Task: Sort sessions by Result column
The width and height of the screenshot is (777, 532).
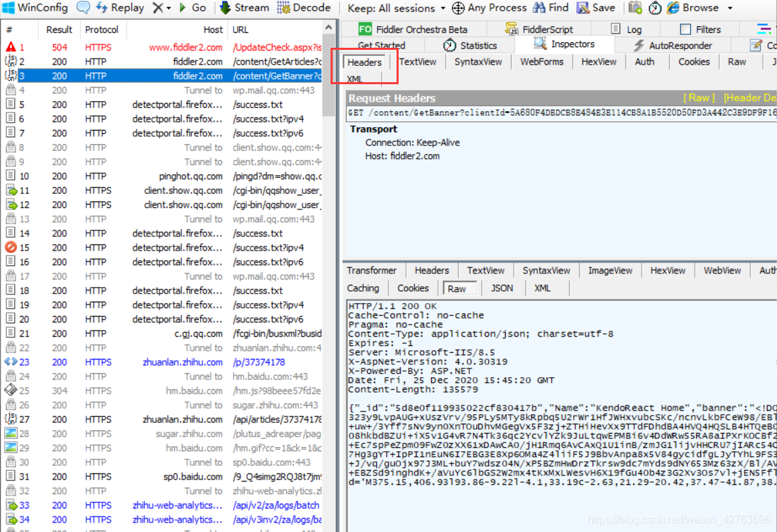Action: [59, 30]
